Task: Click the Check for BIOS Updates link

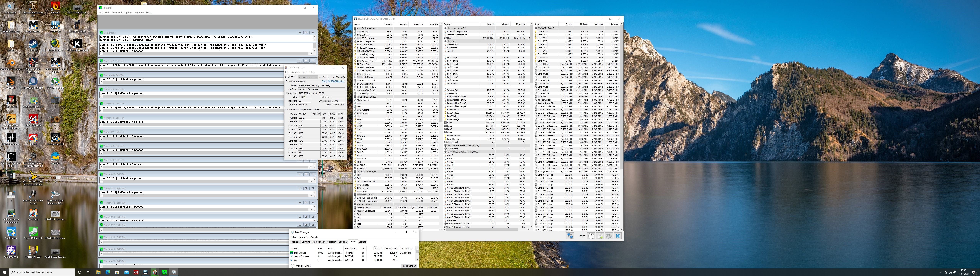Action: [333, 81]
